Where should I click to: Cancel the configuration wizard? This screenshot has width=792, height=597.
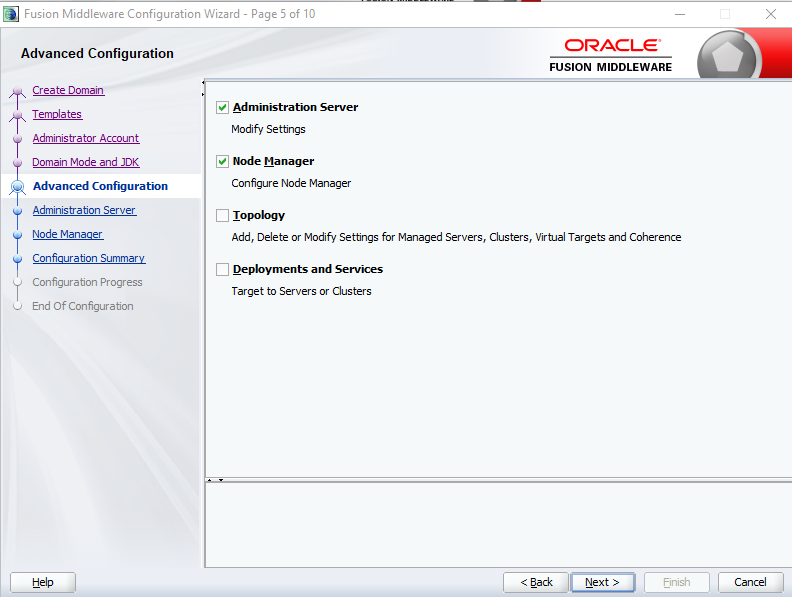pyautogui.click(x=751, y=582)
